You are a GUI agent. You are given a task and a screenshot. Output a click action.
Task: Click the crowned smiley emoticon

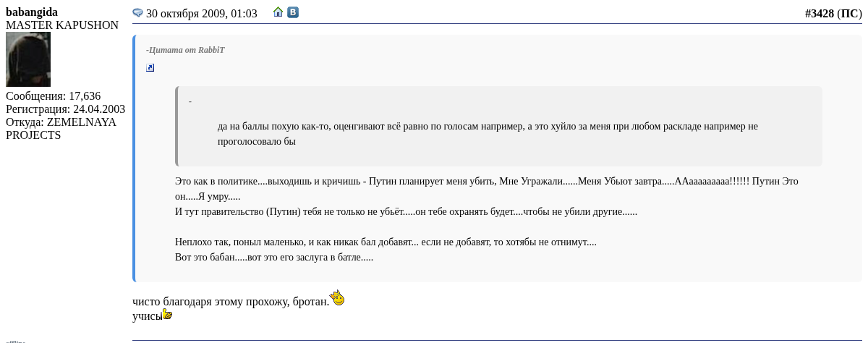(337, 297)
